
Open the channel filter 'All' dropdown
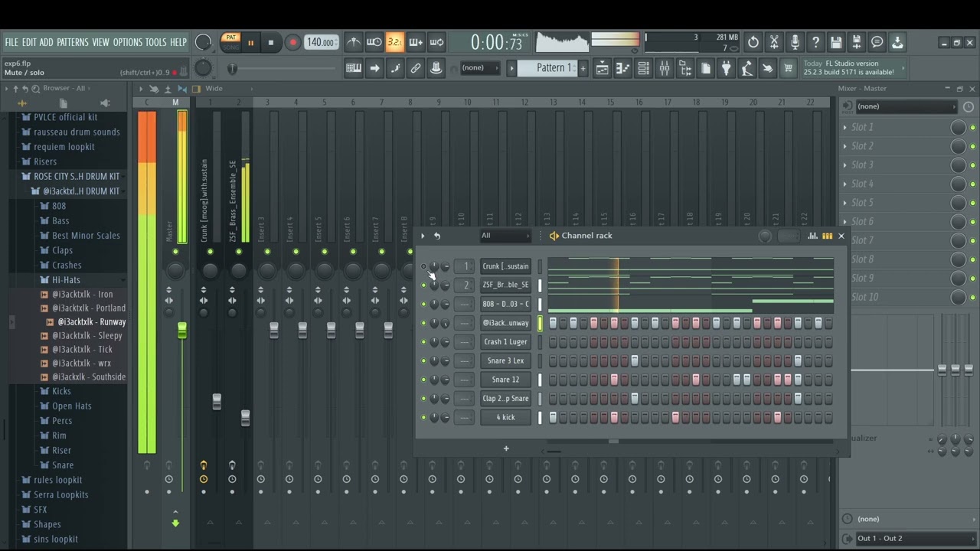point(505,236)
